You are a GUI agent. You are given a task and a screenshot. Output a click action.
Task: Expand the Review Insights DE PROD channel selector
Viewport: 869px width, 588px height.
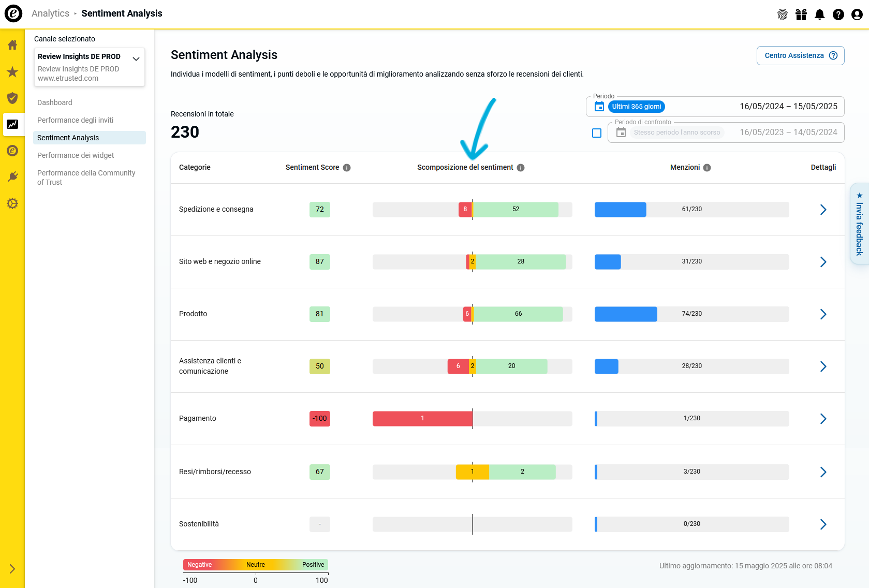point(136,58)
